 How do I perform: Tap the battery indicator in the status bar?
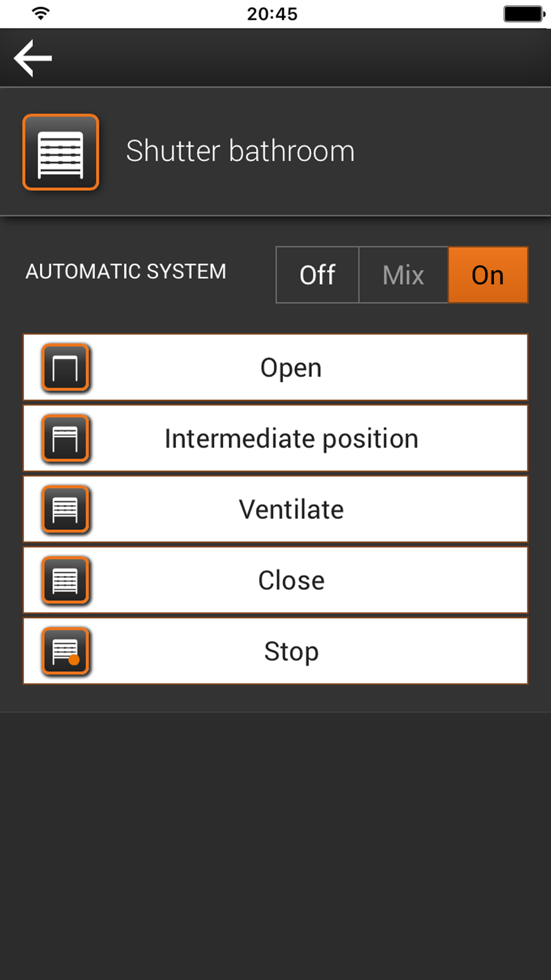click(x=524, y=14)
